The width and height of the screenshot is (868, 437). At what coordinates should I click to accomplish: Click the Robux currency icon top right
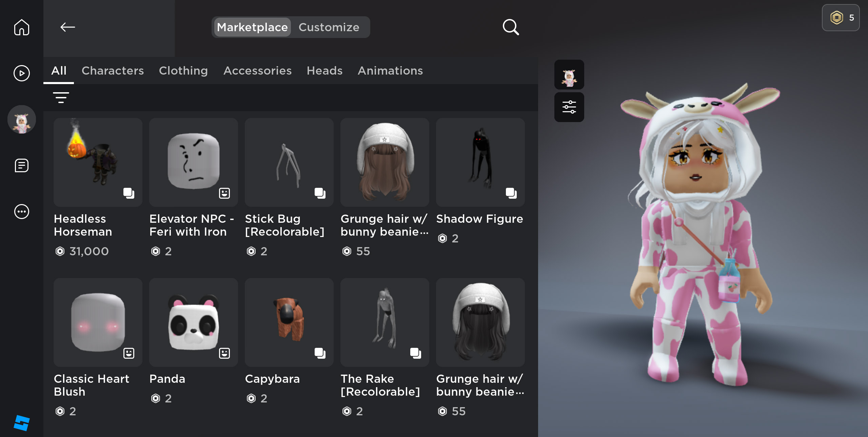[x=838, y=17]
